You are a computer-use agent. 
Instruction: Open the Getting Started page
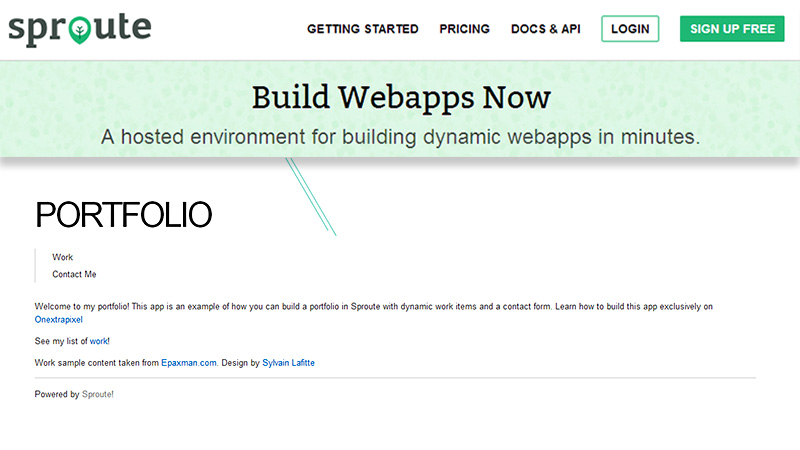tap(362, 29)
